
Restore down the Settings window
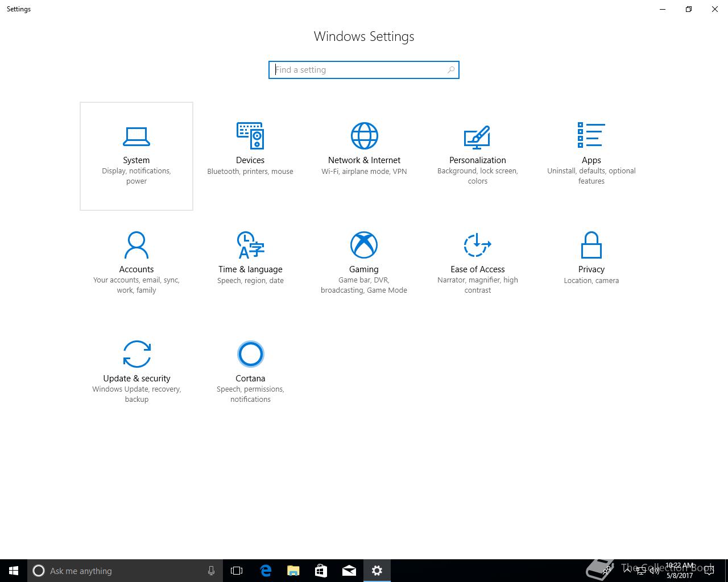pos(689,9)
